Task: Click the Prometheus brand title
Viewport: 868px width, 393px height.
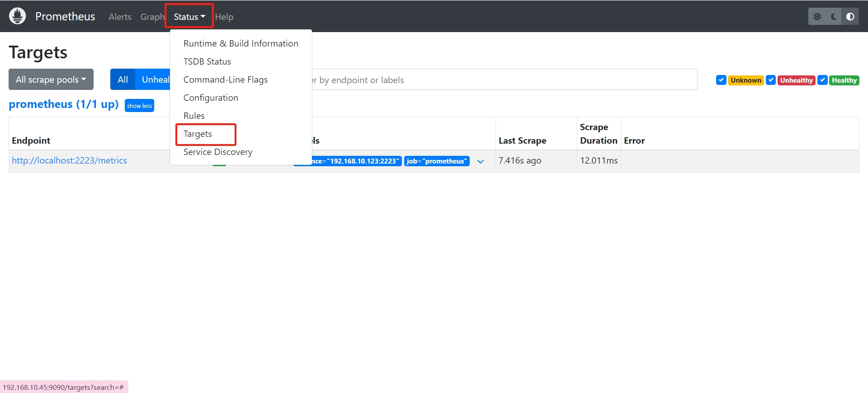Action: (x=65, y=16)
